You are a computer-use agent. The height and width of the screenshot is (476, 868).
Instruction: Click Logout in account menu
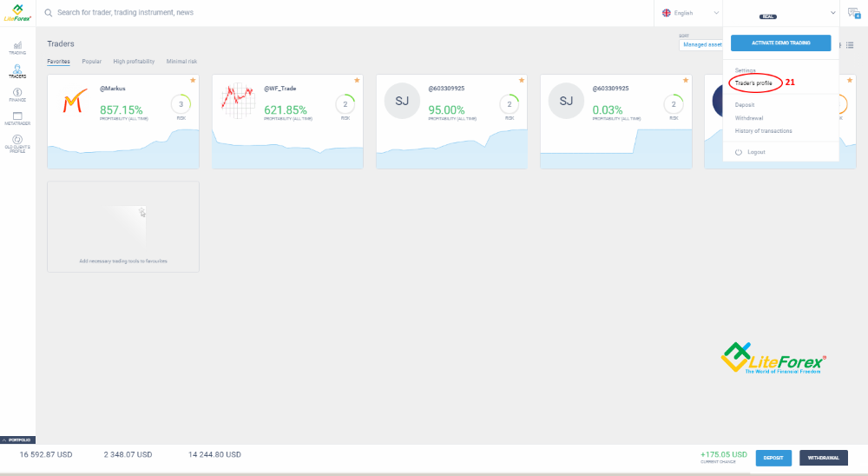[x=756, y=152]
